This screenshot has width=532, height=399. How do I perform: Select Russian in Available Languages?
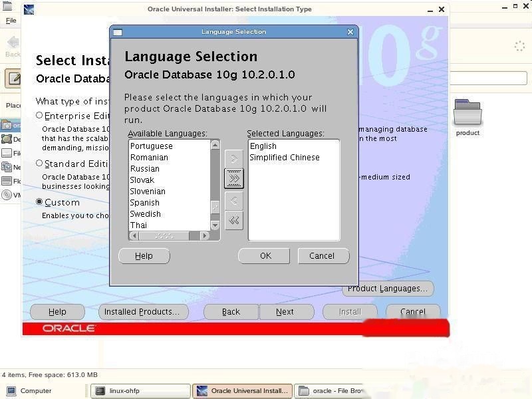click(x=170, y=169)
